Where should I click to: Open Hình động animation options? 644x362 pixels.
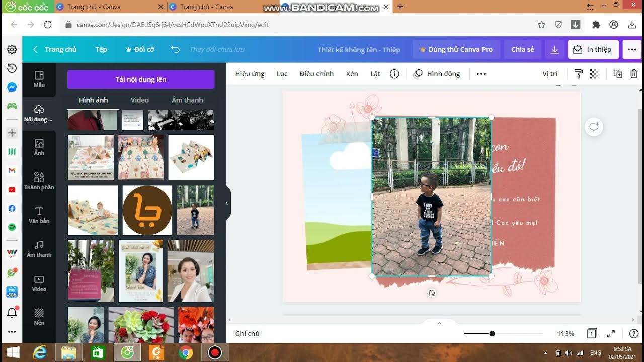(x=437, y=74)
